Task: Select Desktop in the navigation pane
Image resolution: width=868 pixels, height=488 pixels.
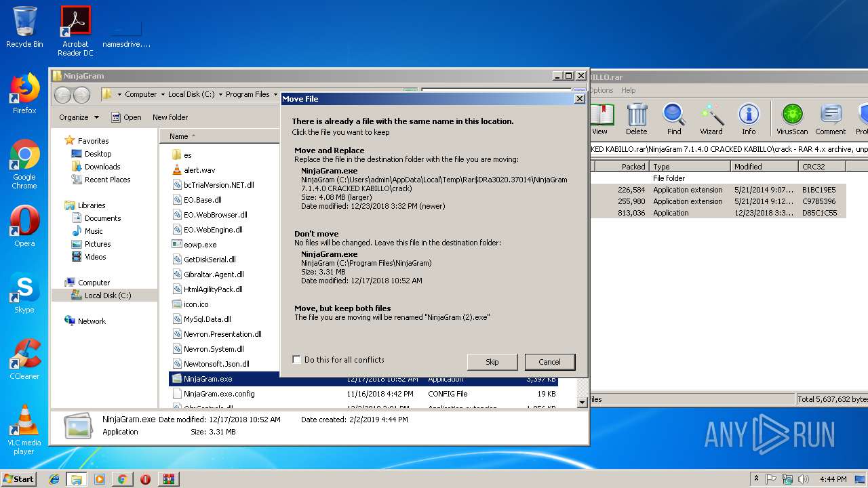Action: [98, 154]
